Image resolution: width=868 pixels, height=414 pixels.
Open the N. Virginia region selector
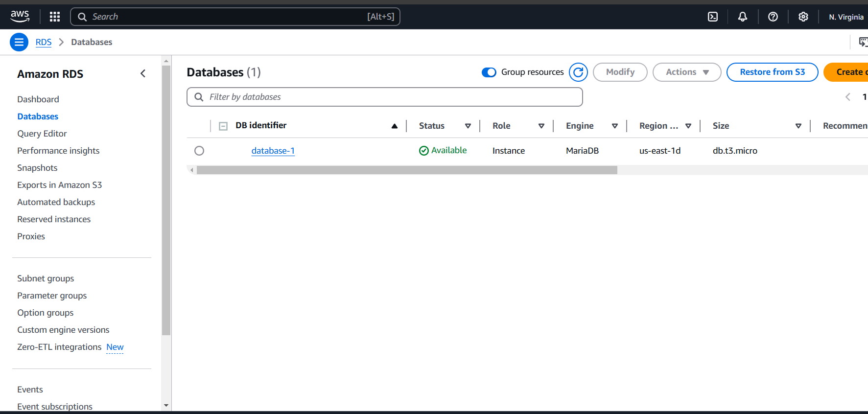pyautogui.click(x=846, y=17)
